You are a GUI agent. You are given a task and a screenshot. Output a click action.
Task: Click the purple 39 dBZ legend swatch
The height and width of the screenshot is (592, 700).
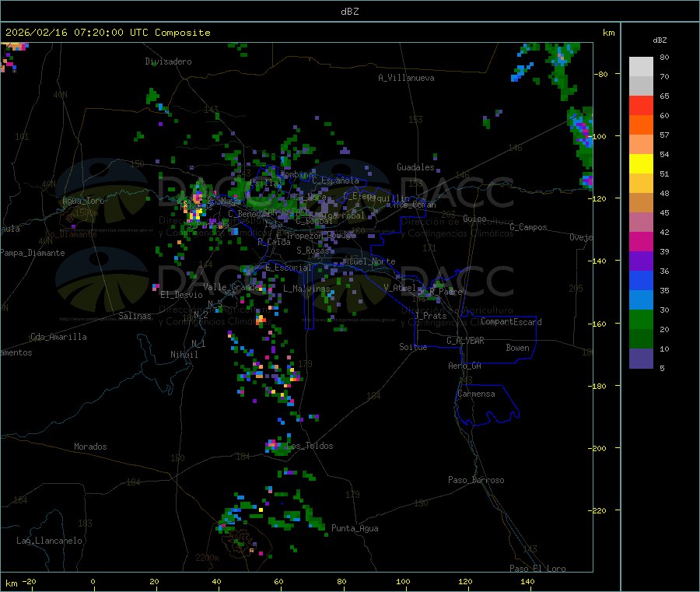[641, 261]
